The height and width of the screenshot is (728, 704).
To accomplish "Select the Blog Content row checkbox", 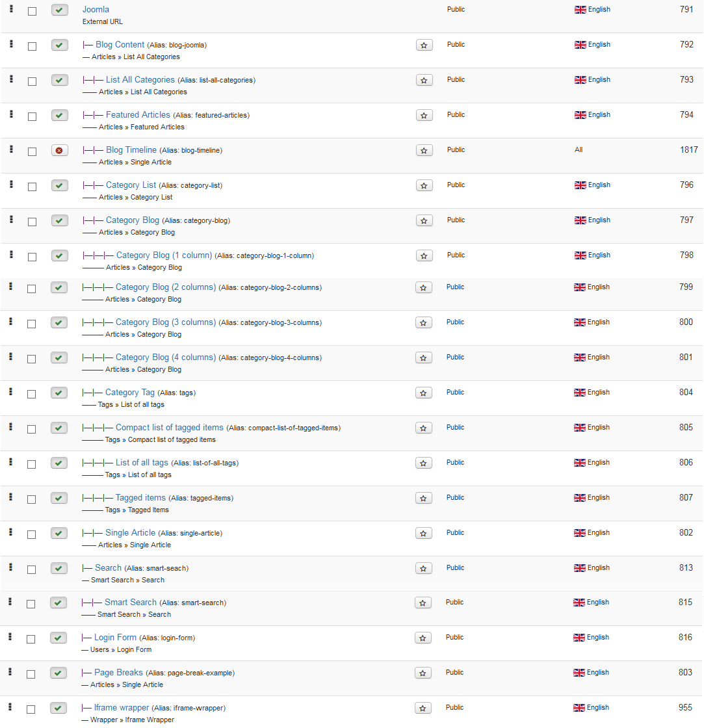I will [32, 46].
